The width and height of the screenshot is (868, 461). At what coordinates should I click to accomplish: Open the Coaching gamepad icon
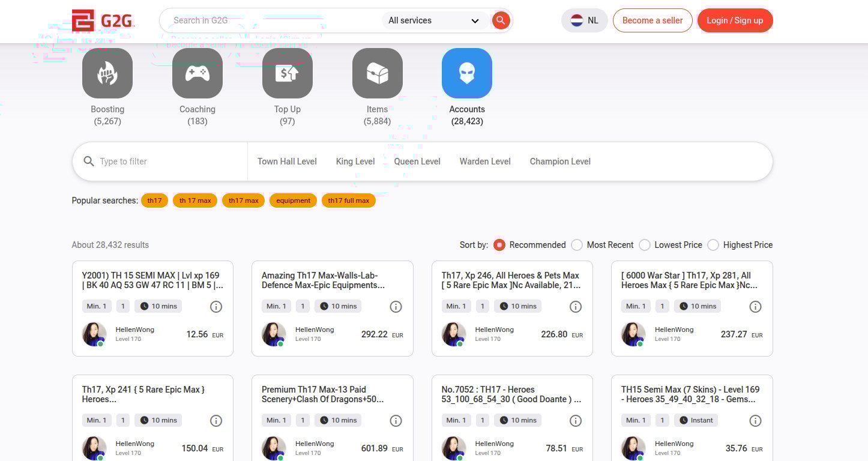point(197,73)
